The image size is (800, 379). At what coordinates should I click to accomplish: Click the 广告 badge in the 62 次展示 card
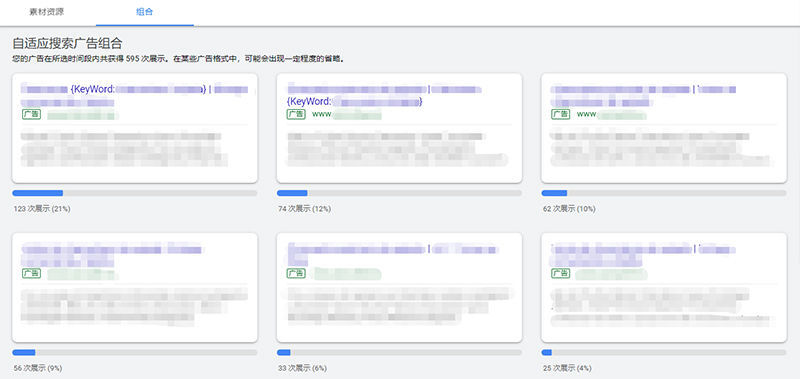tap(561, 114)
